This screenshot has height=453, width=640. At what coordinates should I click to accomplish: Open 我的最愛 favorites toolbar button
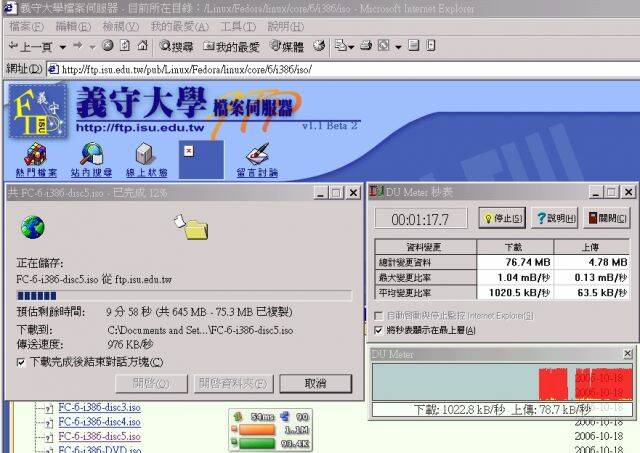point(231,47)
